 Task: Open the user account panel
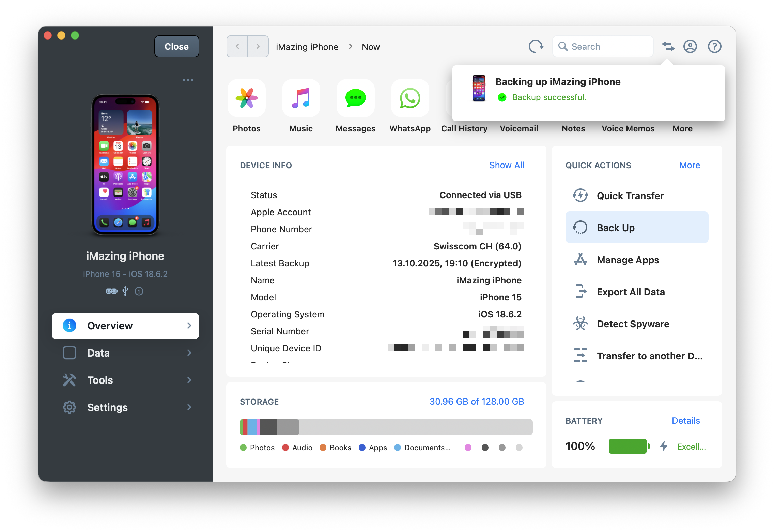coord(690,46)
